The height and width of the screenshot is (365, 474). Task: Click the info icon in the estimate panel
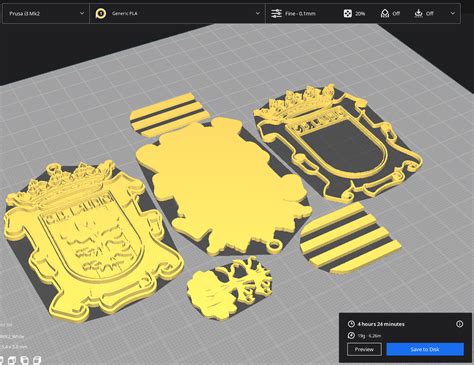pos(459,324)
